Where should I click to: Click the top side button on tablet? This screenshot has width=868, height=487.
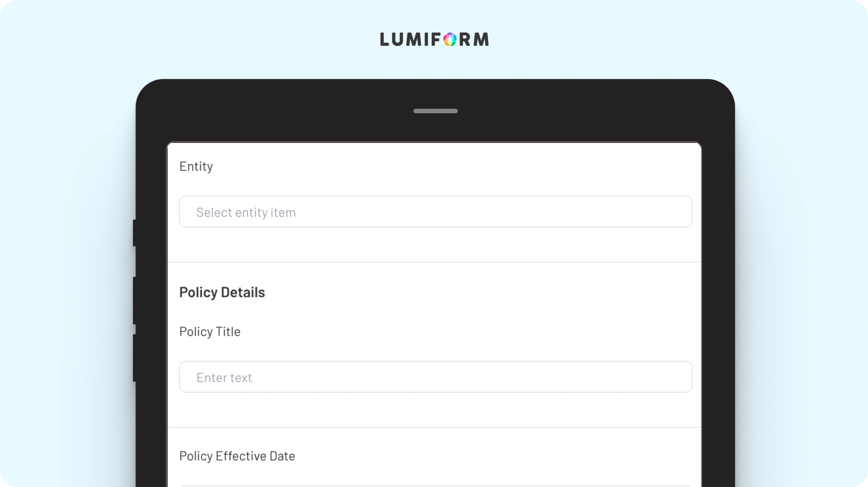click(134, 232)
